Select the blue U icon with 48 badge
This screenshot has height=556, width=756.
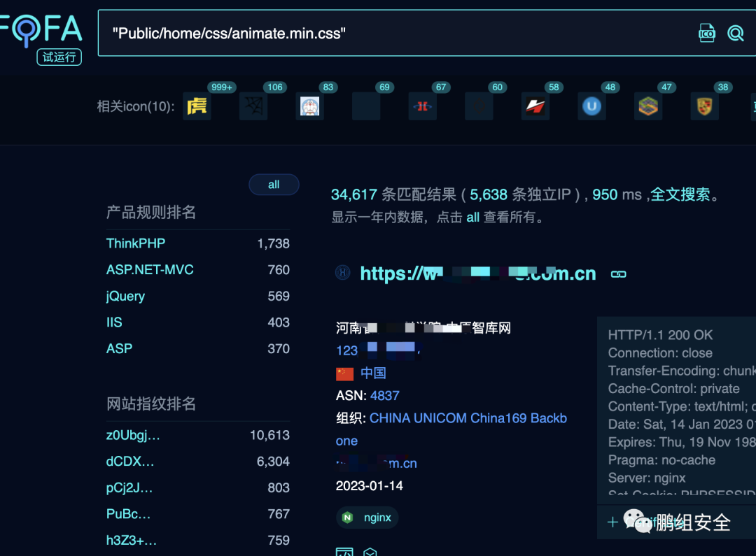click(x=591, y=106)
